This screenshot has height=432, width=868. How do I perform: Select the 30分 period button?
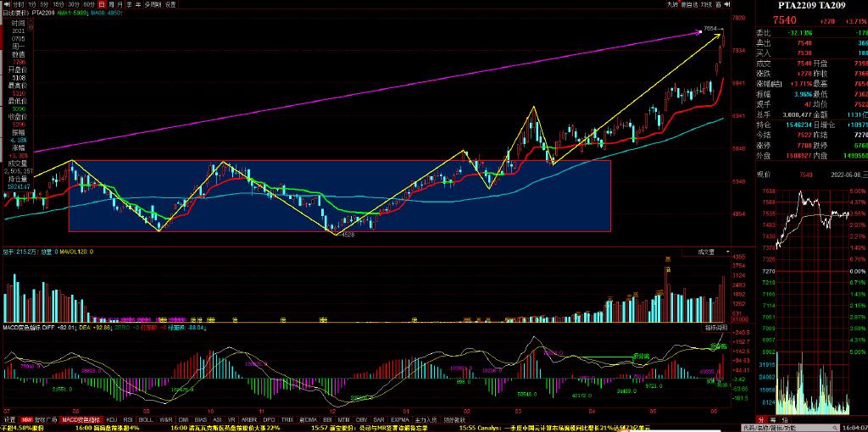tap(73, 4)
